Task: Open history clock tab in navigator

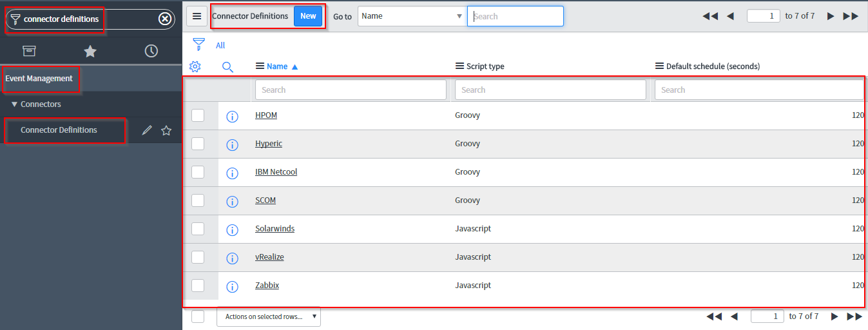Action: click(151, 51)
